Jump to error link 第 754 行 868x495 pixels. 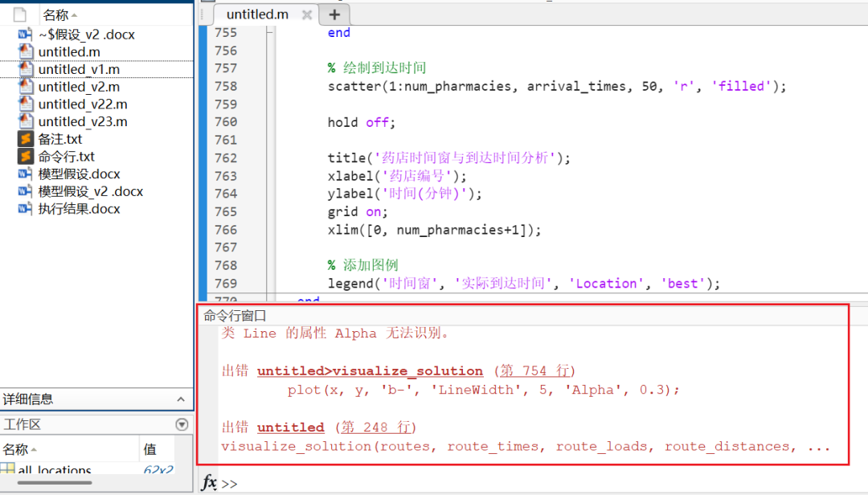(x=534, y=371)
